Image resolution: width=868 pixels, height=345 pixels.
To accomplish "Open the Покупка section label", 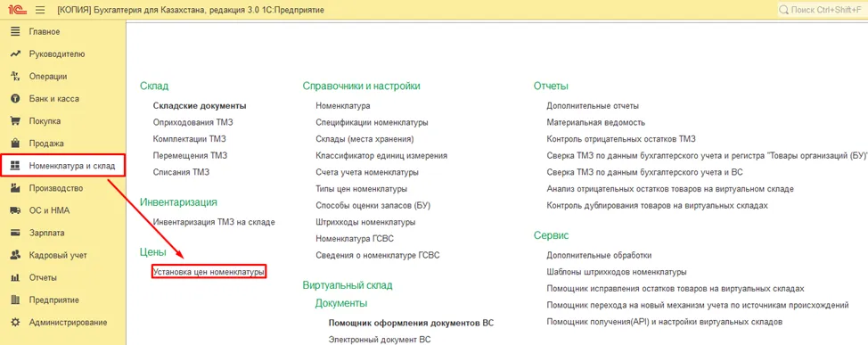I will coord(45,120).
